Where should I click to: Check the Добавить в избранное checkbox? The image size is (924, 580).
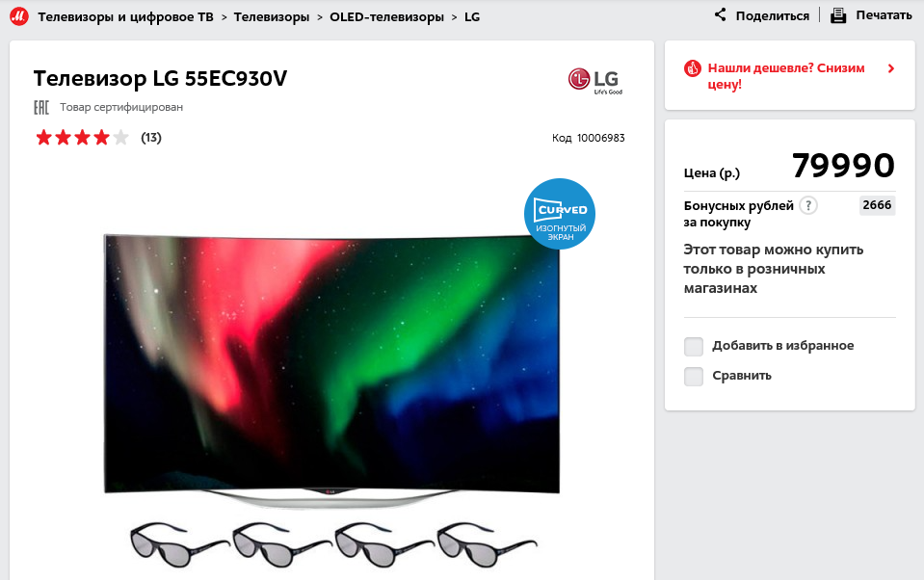pyautogui.click(x=694, y=347)
